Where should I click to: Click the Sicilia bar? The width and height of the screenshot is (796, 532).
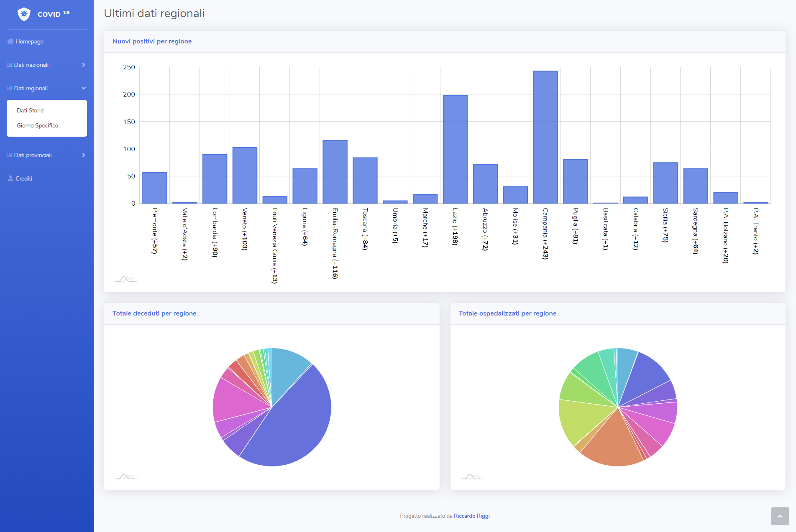point(665,183)
